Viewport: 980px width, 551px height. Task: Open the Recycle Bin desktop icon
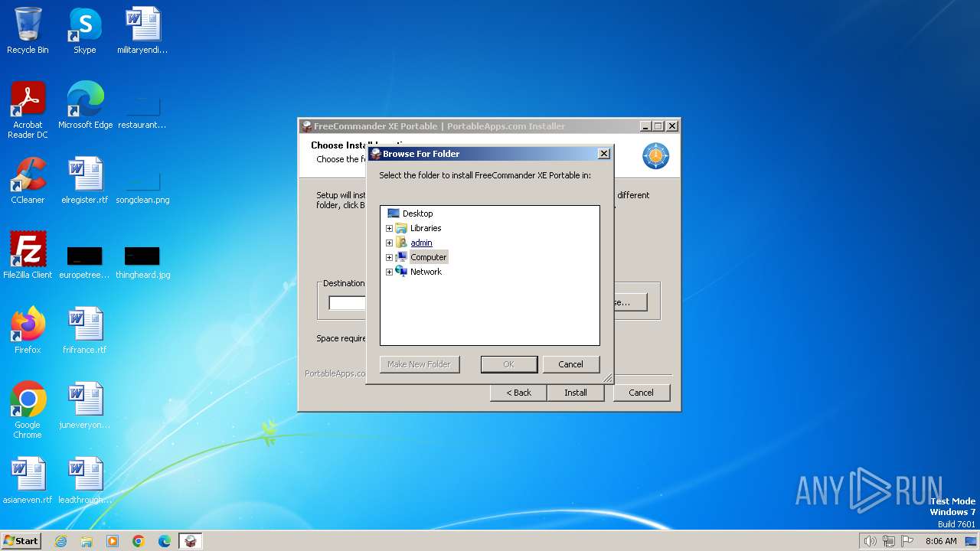[x=28, y=31]
